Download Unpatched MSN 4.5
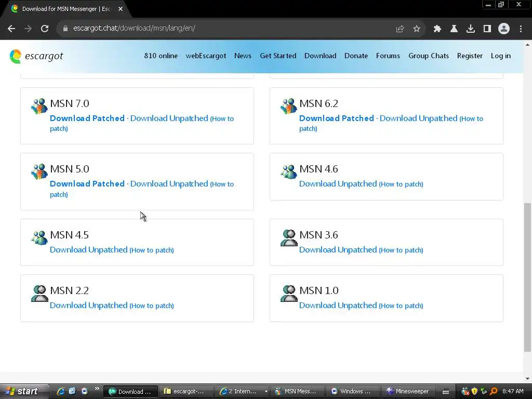The image size is (532, 399). point(88,250)
